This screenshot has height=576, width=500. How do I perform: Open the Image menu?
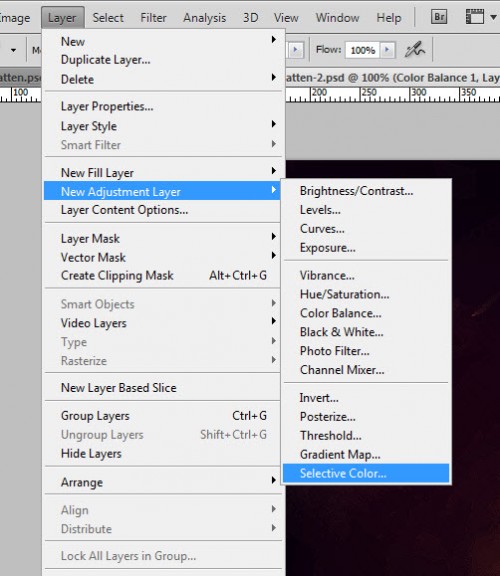pyautogui.click(x=15, y=18)
